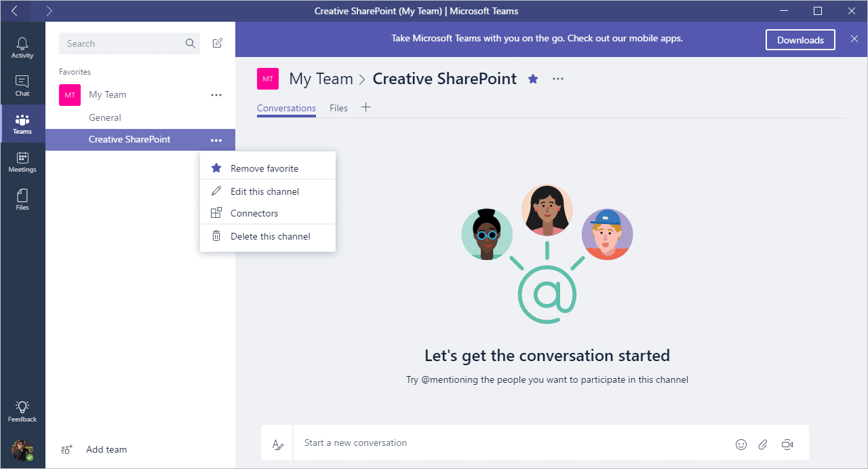Click the Start a new conversation field

(x=515, y=443)
